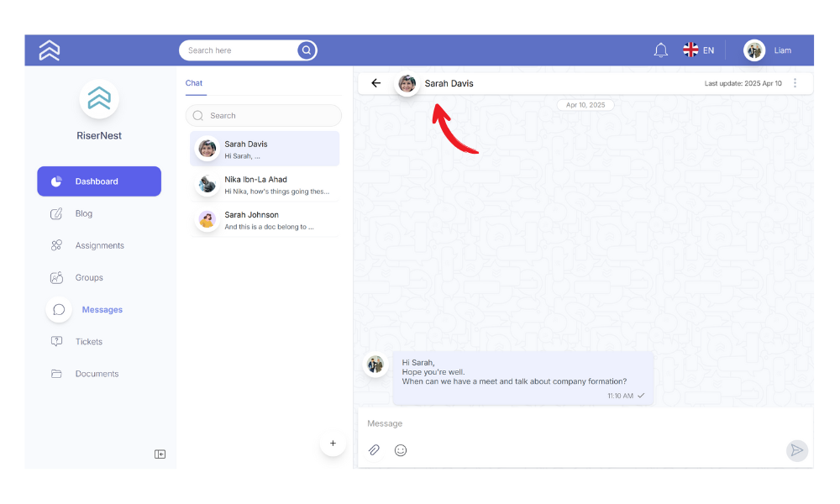Click the magnifier search button in the top bar

coord(307,50)
